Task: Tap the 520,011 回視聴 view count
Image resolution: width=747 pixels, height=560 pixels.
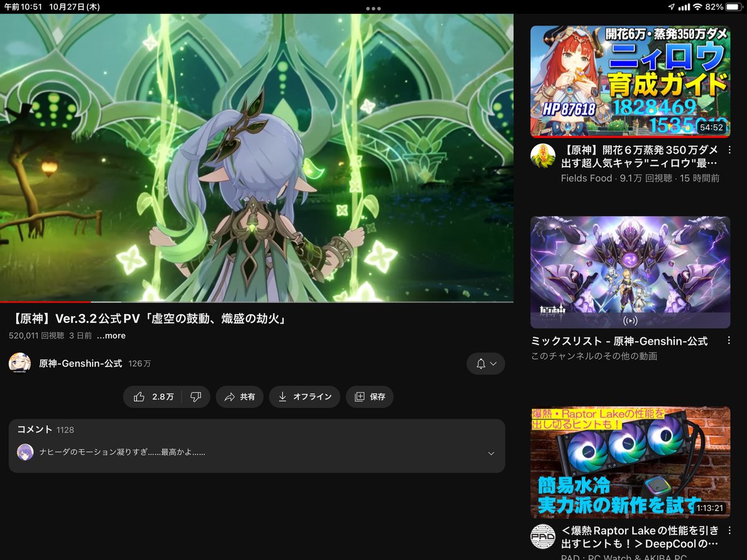Action: [36, 335]
